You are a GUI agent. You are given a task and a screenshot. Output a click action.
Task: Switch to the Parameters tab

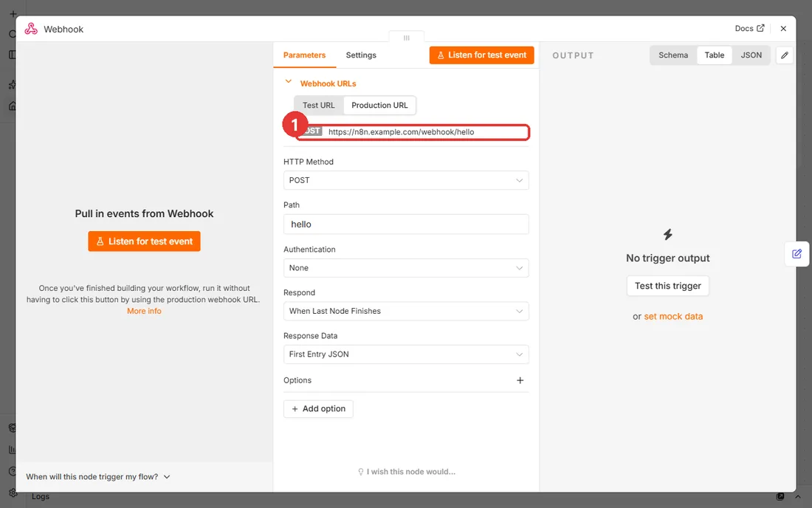point(304,55)
